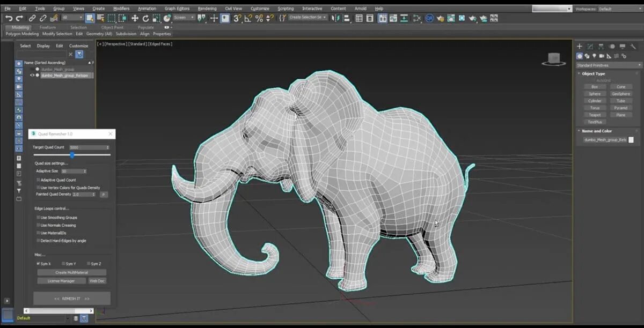The height and width of the screenshot is (328, 644).
Task: Open the Modifiers menu
Action: tap(121, 9)
